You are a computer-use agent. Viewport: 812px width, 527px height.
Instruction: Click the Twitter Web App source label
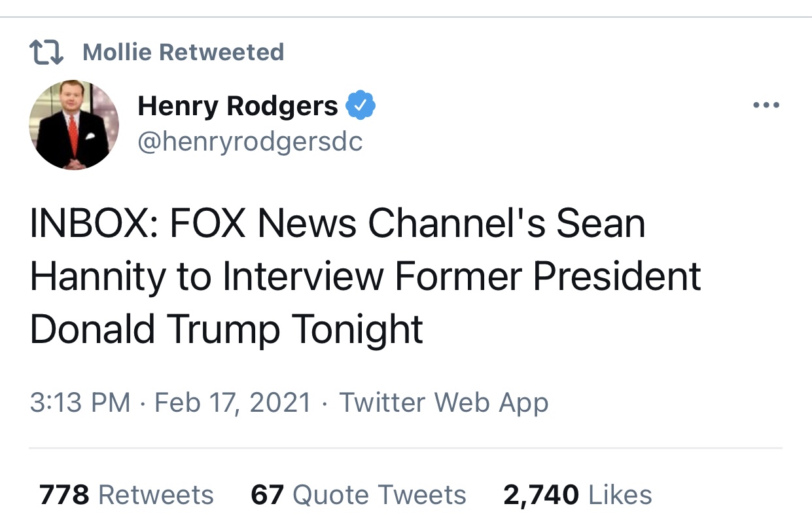coord(444,403)
